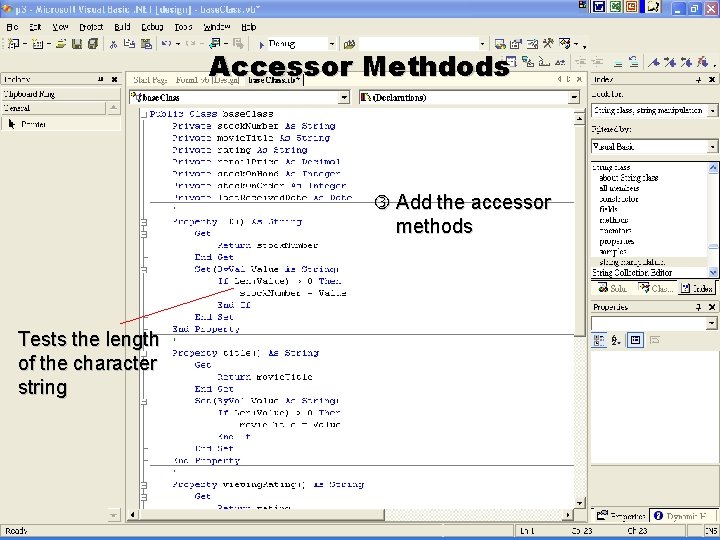Click the code editor vertical scrollbar
The image size is (720, 540).
pos(579,310)
